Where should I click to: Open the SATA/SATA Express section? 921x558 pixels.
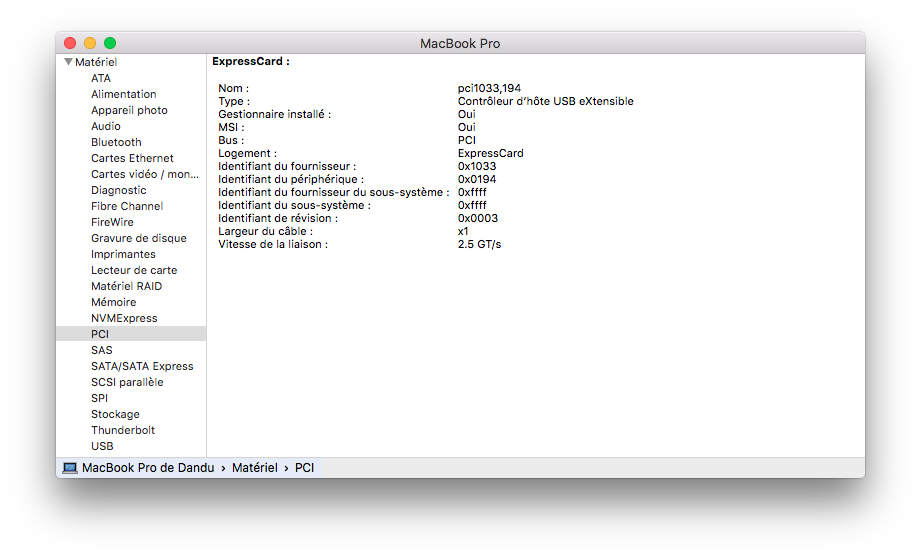[142, 366]
